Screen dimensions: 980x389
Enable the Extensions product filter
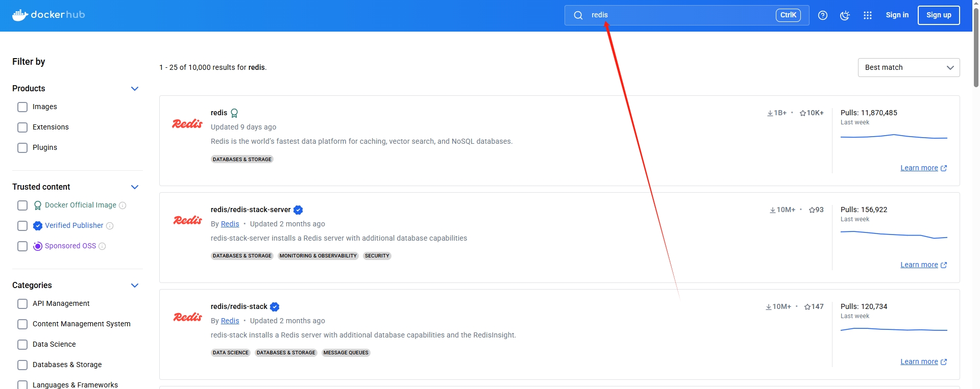[x=22, y=127]
